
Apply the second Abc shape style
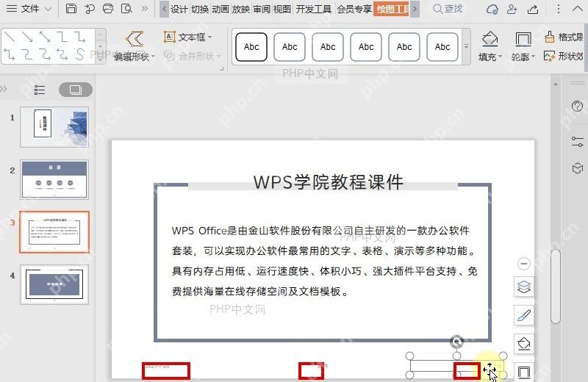(290, 47)
